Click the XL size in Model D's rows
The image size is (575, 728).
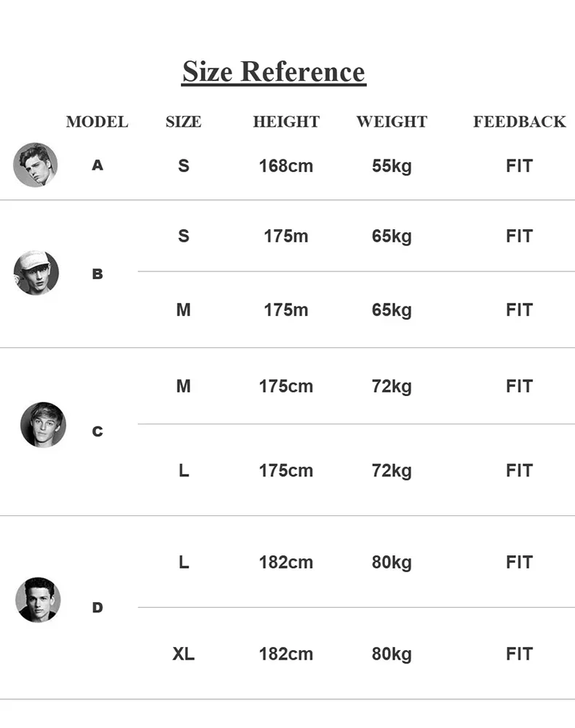point(183,654)
